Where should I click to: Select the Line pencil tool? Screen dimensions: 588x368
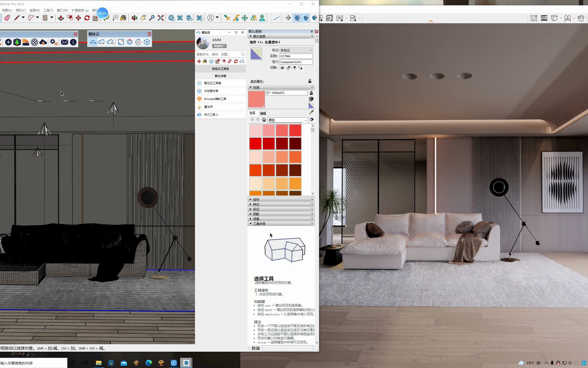click(17, 18)
